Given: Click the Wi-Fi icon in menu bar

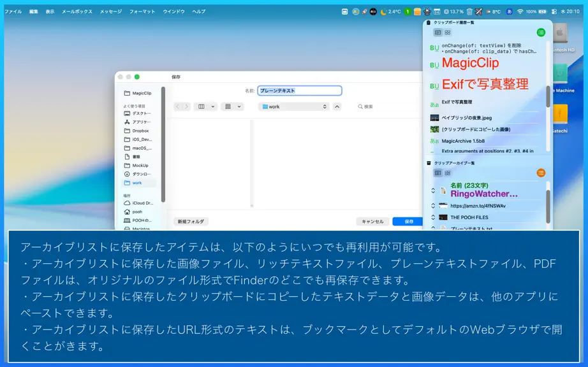Looking at the screenshot, I should pyautogui.click(x=520, y=11).
